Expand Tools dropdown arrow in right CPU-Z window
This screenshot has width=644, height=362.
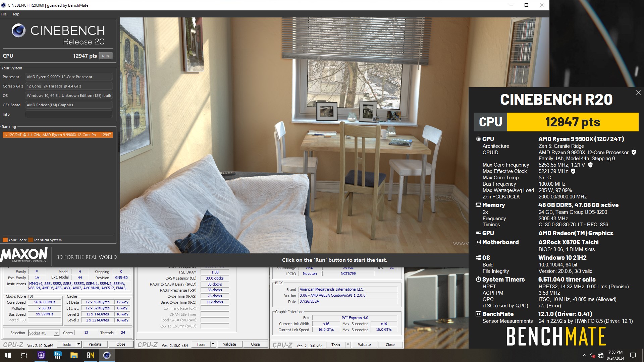[x=348, y=344]
